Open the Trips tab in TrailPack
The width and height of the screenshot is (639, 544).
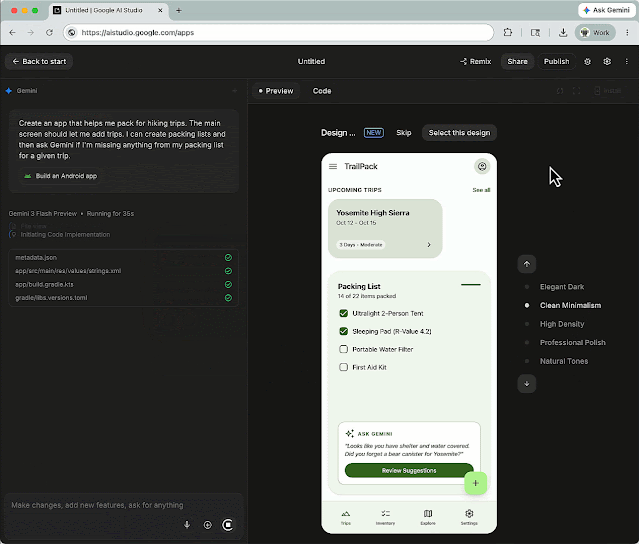click(346, 517)
